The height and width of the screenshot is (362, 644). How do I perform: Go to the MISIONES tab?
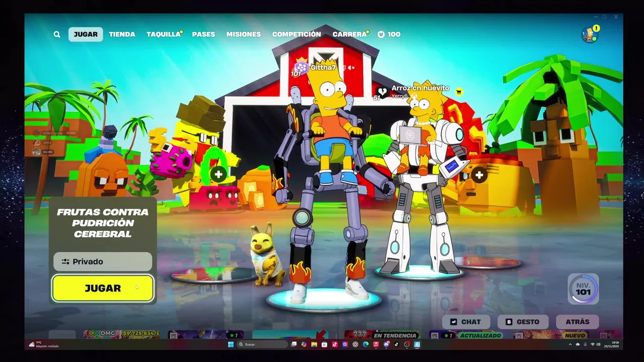[244, 34]
